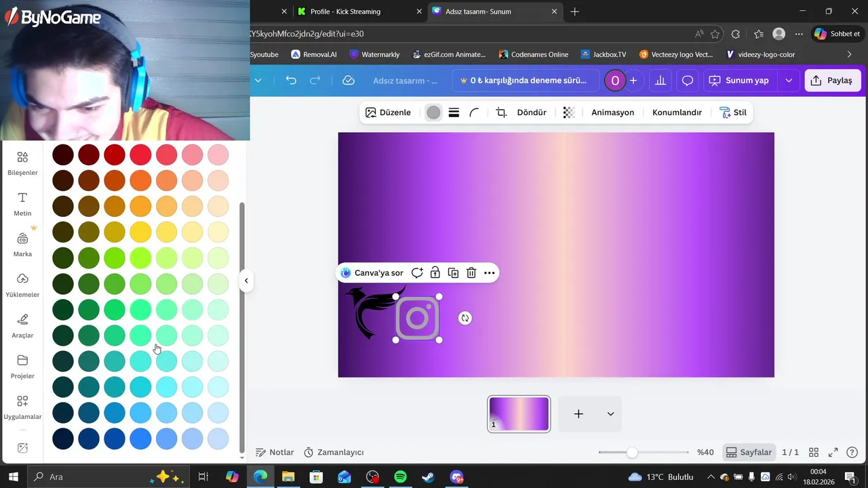
Task: Add collaborators with the plus beside avatar
Action: (x=633, y=80)
